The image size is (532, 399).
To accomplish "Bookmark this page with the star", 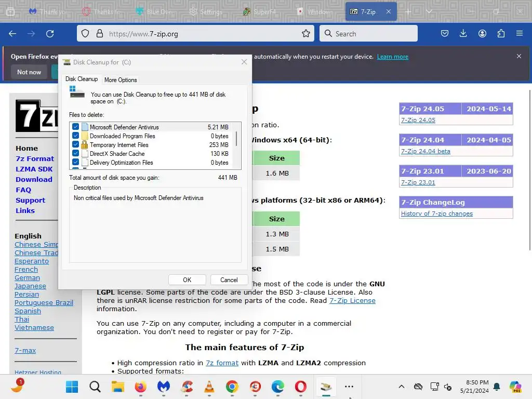I will pyautogui.click(x=305, y=34).
